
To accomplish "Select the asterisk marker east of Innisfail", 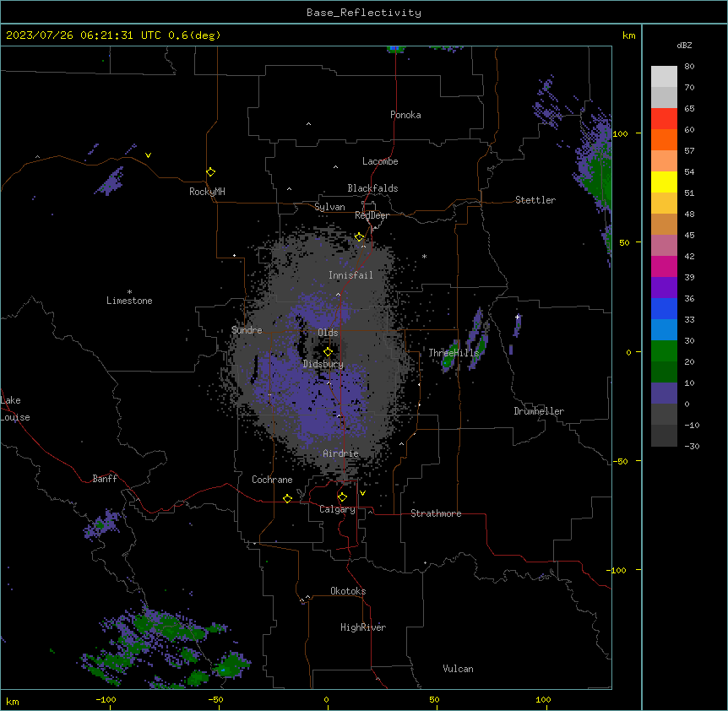I will coord(424,256).
